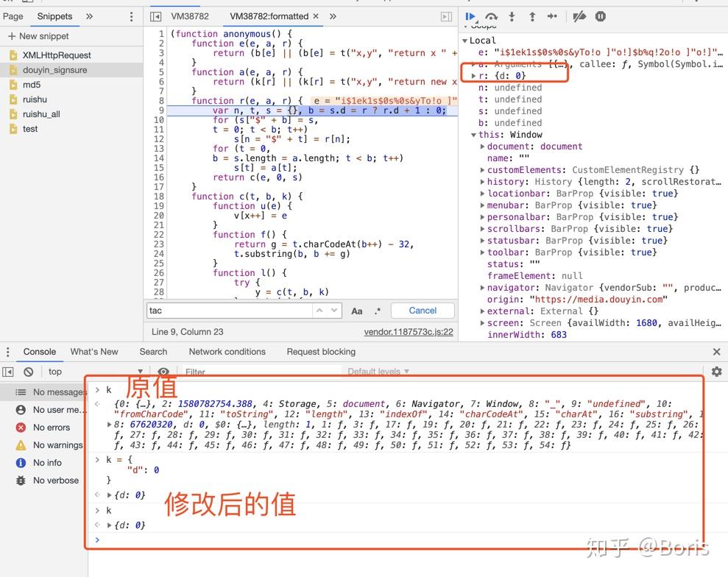Click the Step over next function call icon
The width and height of the screenshot is (728, 577).
491,15
